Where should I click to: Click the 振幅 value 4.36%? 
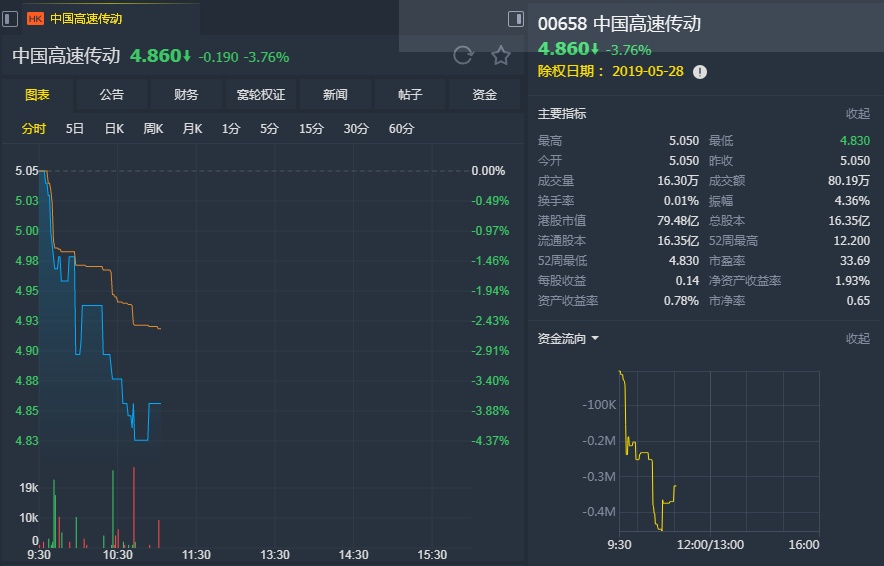point(852,201)
